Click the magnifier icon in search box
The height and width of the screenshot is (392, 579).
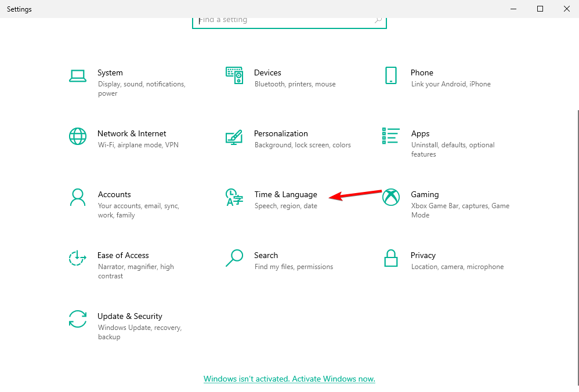(378, 20)
